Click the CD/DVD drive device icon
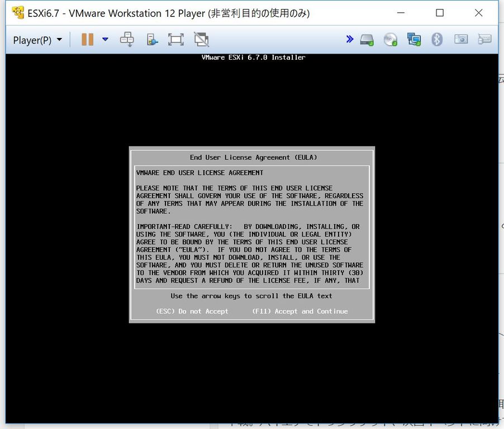 [x=391, y=40]
